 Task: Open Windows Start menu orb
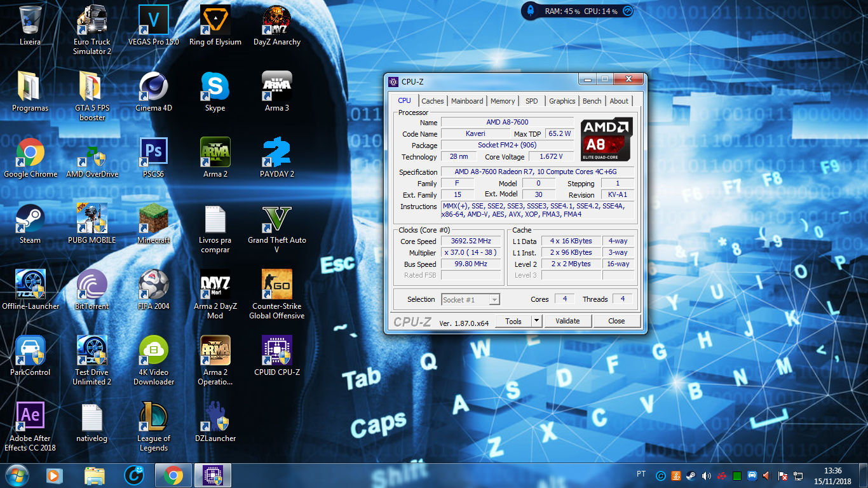pos(17,475)
